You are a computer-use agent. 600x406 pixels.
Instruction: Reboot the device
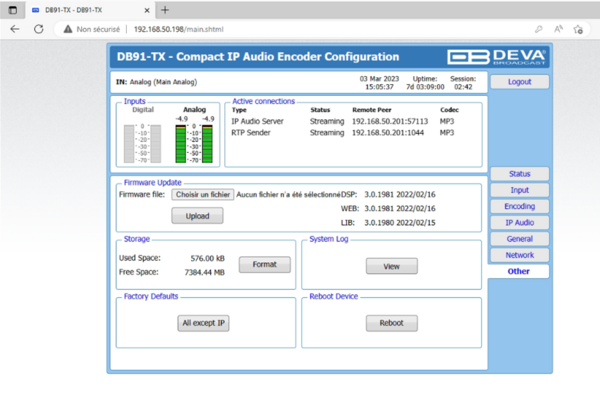pos(391,323)
